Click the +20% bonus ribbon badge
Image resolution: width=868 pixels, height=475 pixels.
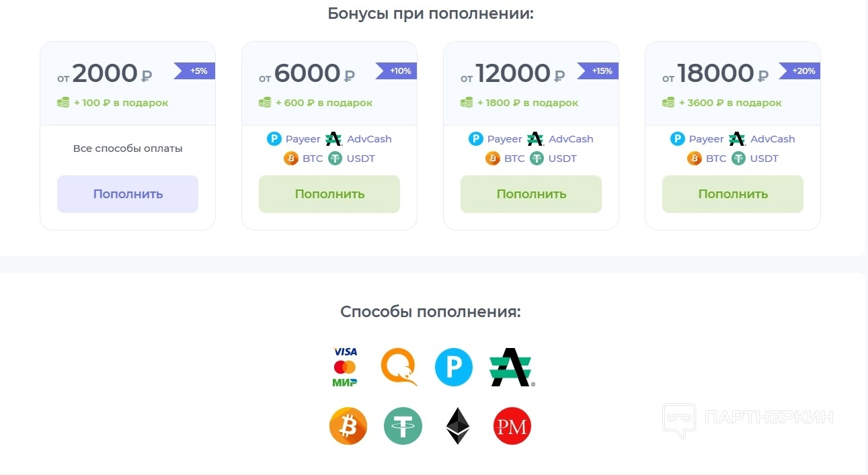pyautogui.click(x=800, y=71)
